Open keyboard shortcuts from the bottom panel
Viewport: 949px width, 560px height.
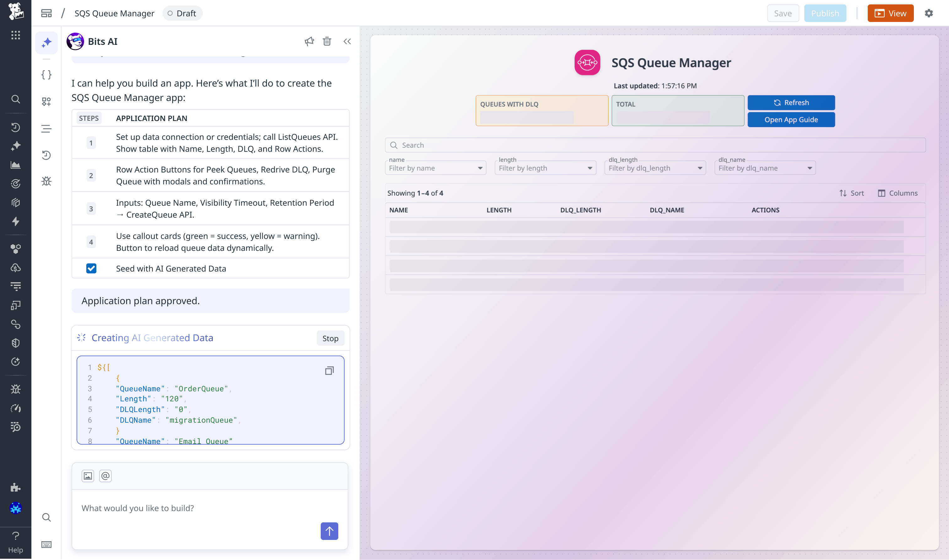pyautogui.click(x=46, y=545)
